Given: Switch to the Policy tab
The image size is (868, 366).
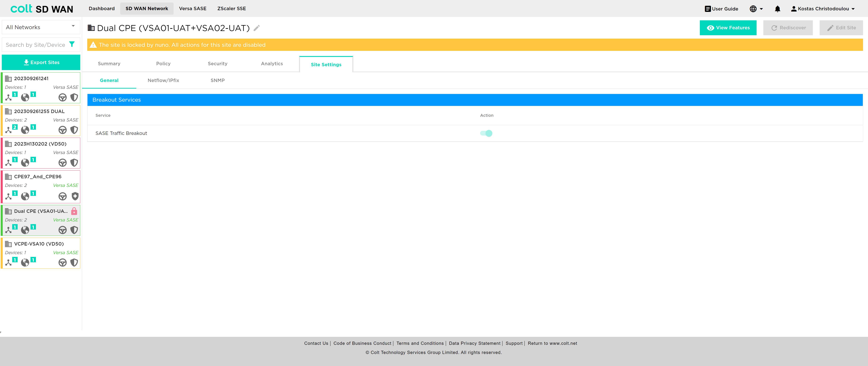Looking at the screenshot, I should click(163, 64).
